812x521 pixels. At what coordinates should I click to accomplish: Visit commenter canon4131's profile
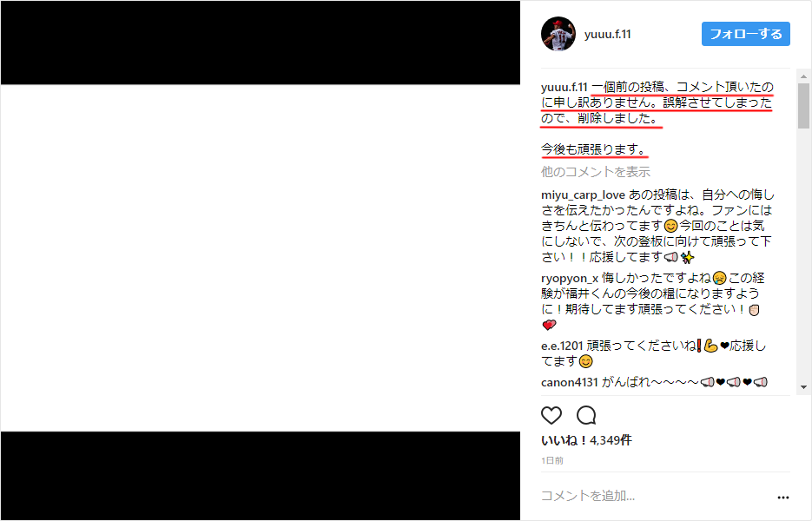pyautogui.click(x=569, y=382)
